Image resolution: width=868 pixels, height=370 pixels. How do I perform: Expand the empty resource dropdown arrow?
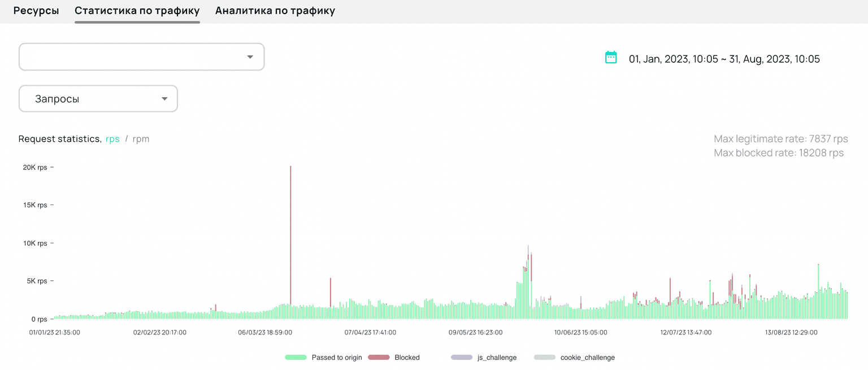250,57
